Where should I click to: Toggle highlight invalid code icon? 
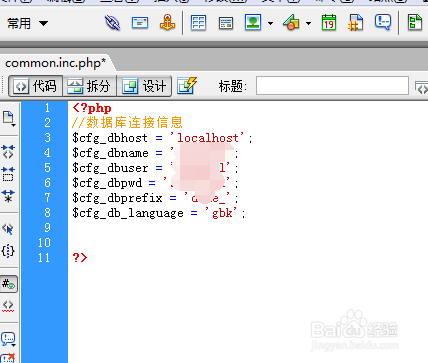tap(8, 306)
